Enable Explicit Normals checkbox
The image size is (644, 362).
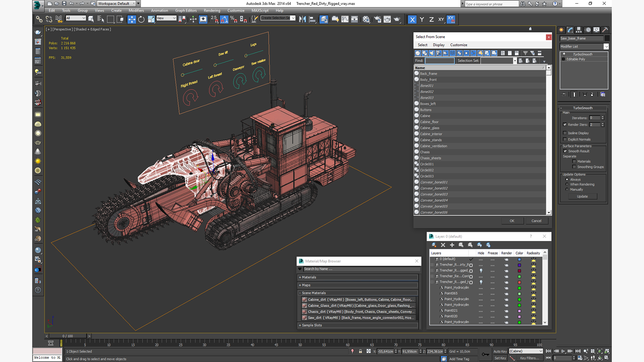(565, 139)
